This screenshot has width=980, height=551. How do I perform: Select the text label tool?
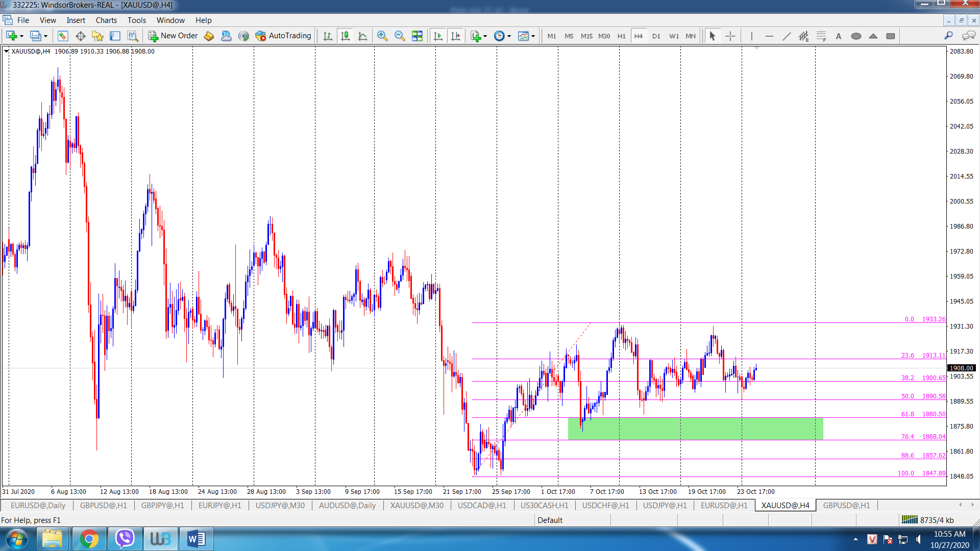point(839,36)
